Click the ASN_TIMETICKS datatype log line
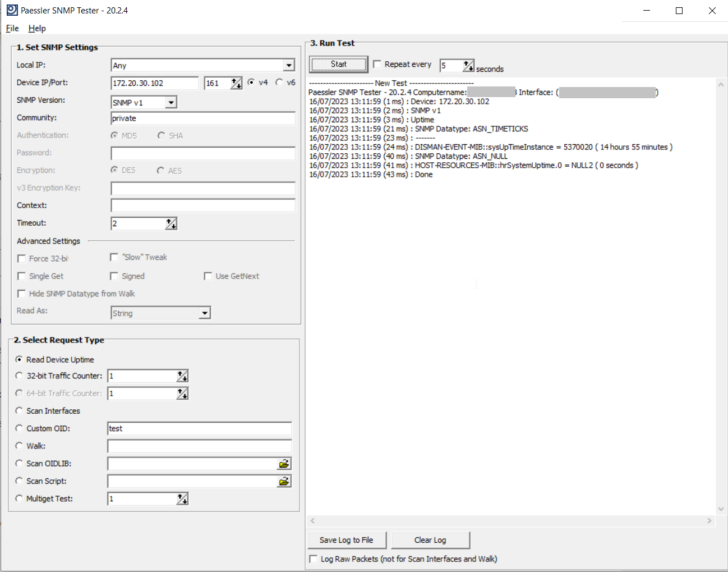The width and height of the screenshot is (728, 572). (418, 129)
